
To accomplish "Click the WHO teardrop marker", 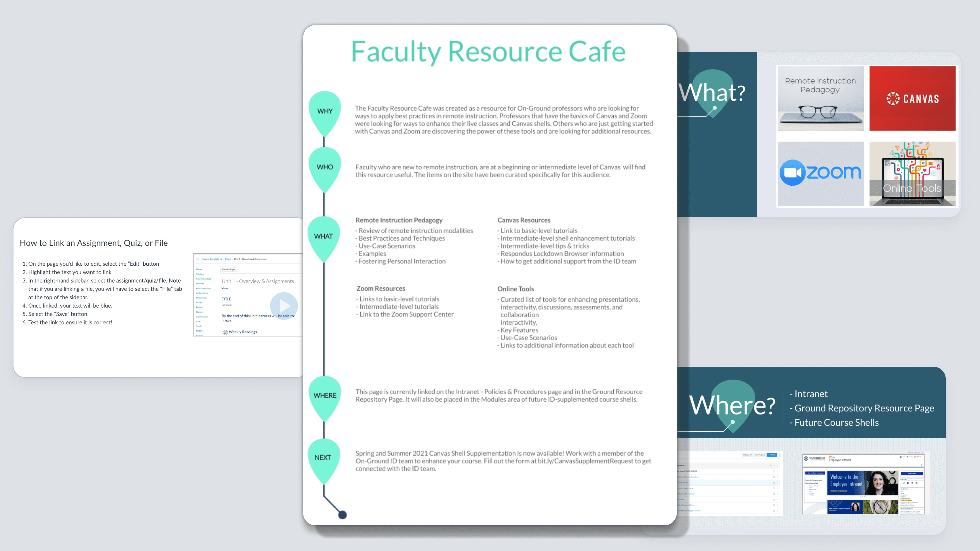I will 325,167.
